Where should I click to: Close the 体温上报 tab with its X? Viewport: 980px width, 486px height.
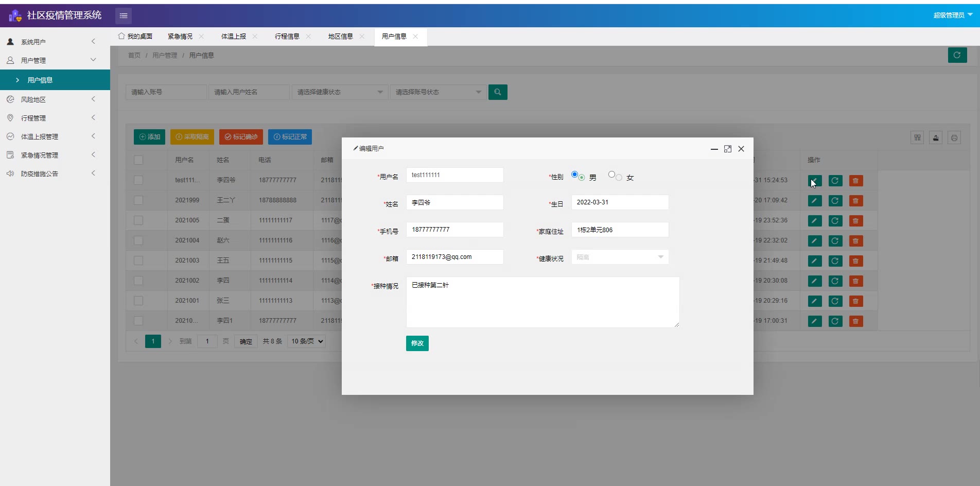pos(255,37)
